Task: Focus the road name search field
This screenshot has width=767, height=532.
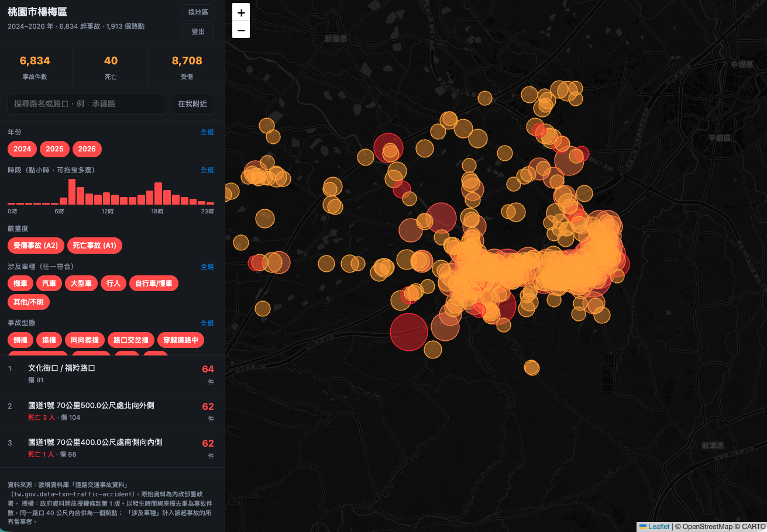Action: pos(87,103)
